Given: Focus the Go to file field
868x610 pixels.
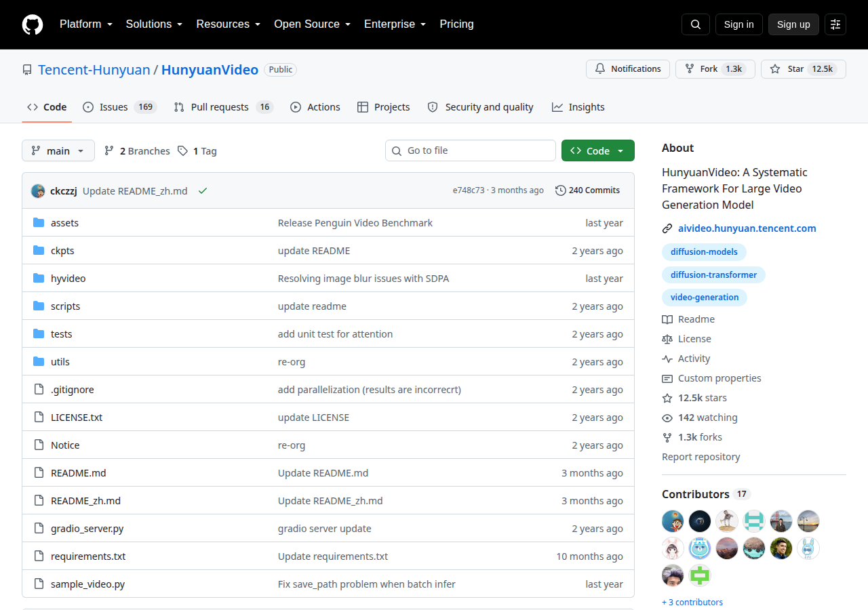Looking at the screenshot, I should [471, 150].
